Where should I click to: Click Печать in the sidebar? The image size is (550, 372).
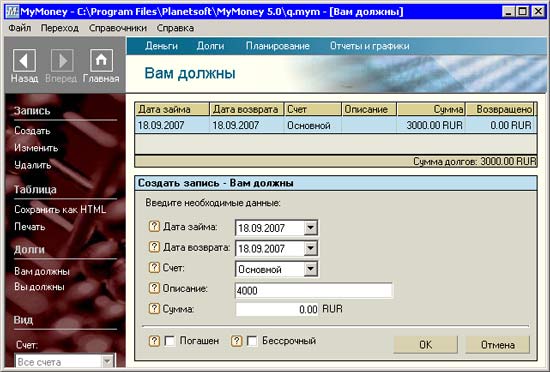(30, 227)
